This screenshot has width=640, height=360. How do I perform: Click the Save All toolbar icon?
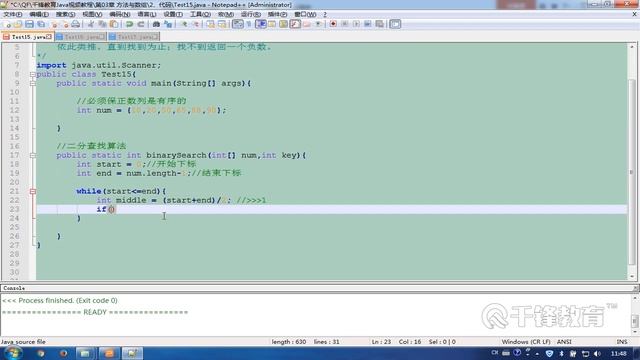[41, 24]
